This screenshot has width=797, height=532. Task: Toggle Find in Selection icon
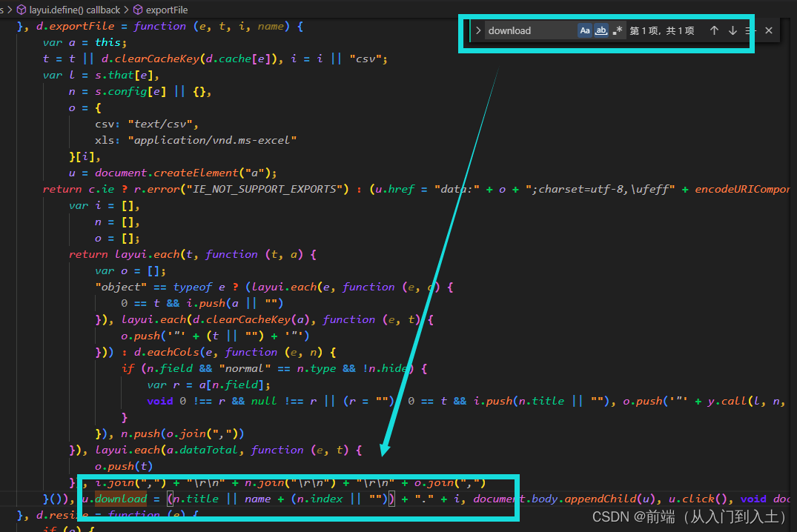pyautogui.click(x=750, y=30)
